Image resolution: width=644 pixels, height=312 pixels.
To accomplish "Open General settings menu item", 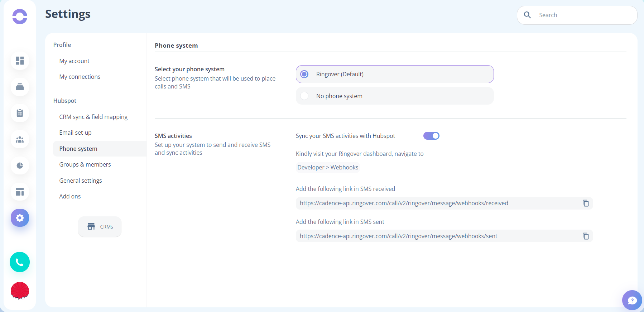I will coord(81,181).
